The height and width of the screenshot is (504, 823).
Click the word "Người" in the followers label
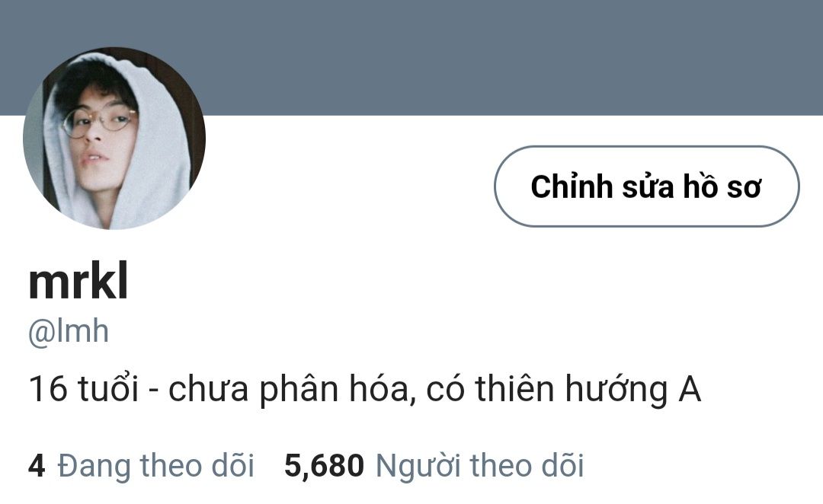pos(418,466)
